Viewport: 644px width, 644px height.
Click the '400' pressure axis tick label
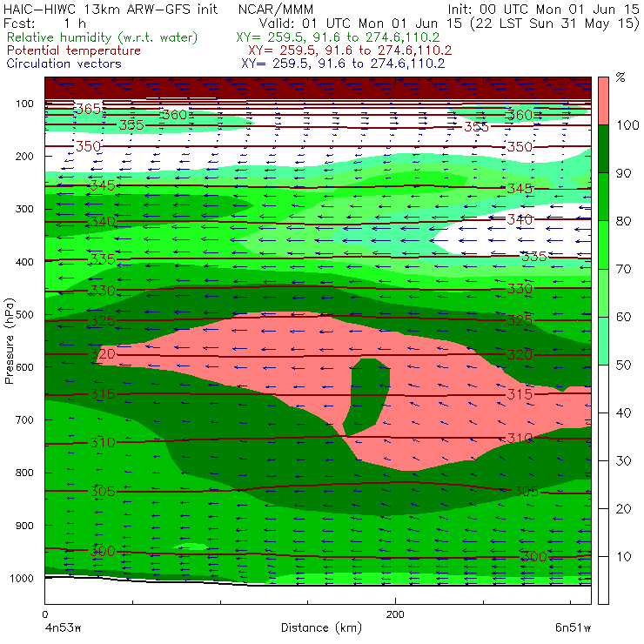(24, 262)
